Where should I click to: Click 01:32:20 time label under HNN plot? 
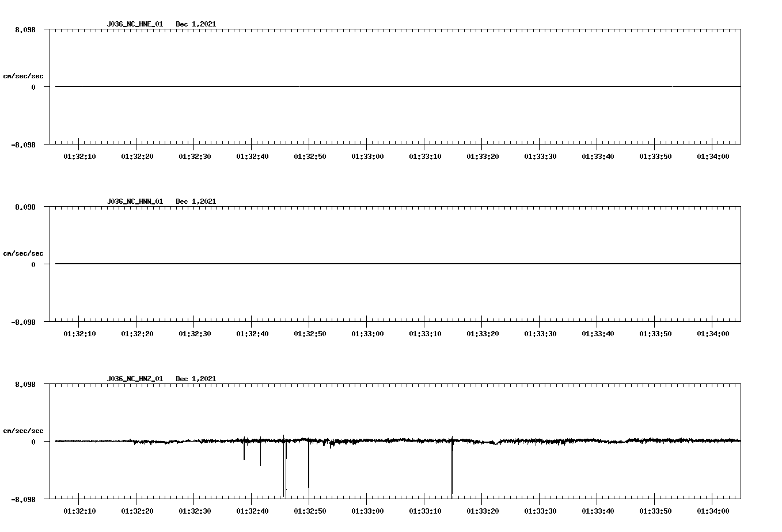[137, 334]
